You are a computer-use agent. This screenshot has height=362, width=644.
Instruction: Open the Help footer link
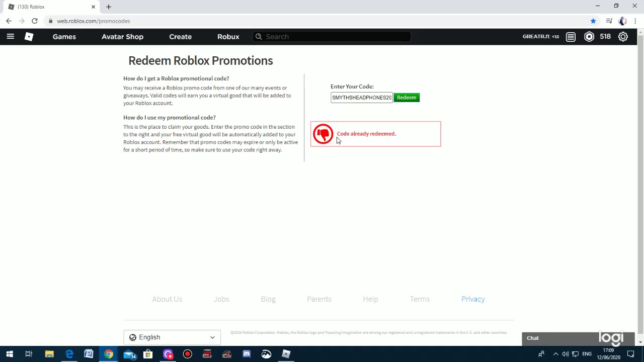(x=370, y=299)
